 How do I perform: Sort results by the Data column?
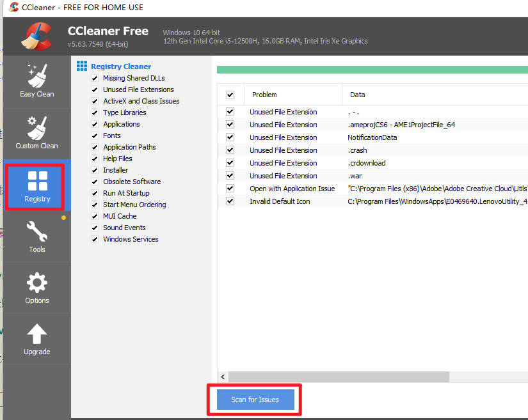pyautogui.click(x=435, y=95)
